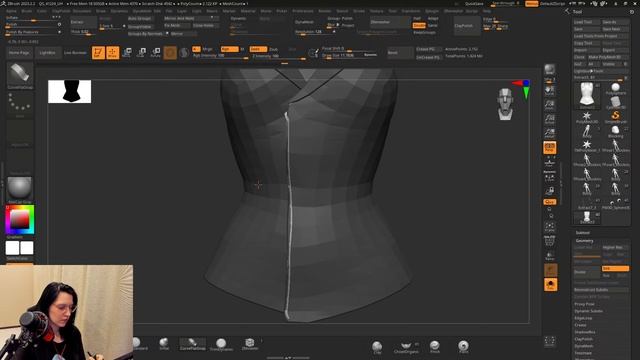Collapse the Geometry section
Image resolution: width=640 pixels, height=360 pixels.
[x=584, y=241]
